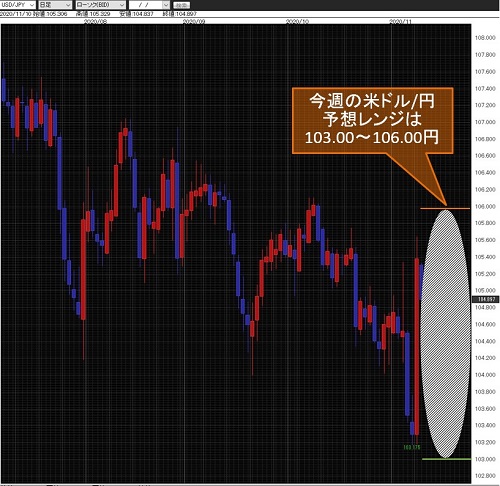Open the ローソク(BID) chart type dropdown
The width and height of the screenshot is (500, 486).
click(100, 5)
